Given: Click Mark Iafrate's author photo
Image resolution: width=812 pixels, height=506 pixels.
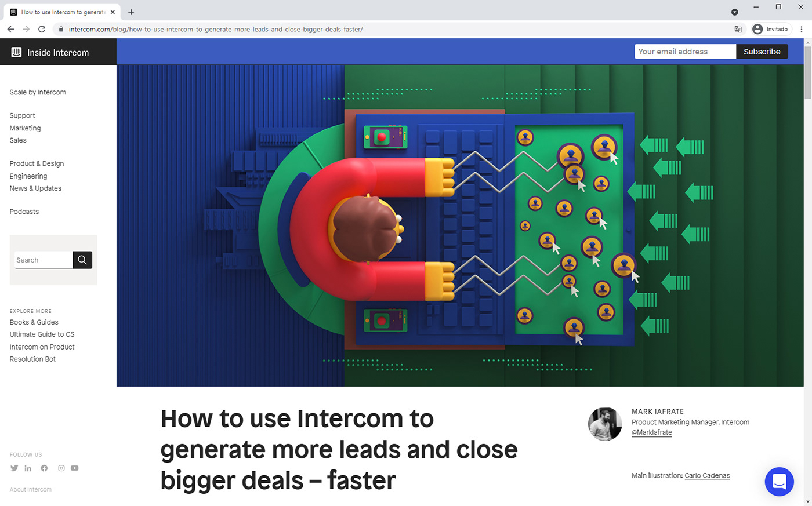Looking at the screenshot, I should (605, 424).
